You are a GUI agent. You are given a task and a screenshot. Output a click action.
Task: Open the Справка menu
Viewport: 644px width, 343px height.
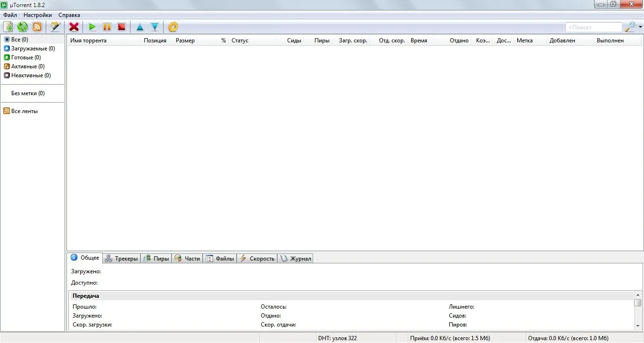click(x=69, y=15)
